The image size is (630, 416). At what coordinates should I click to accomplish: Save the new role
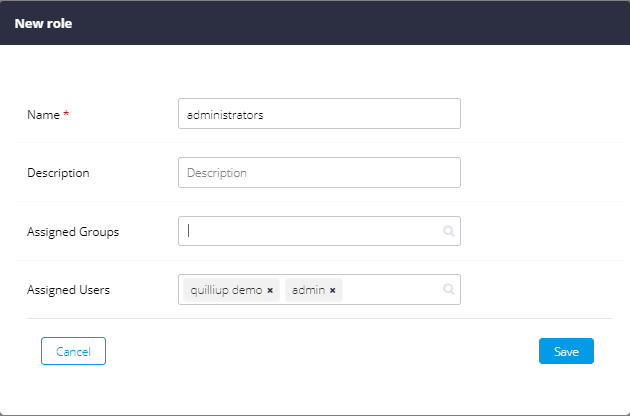(x=566, y=351)
